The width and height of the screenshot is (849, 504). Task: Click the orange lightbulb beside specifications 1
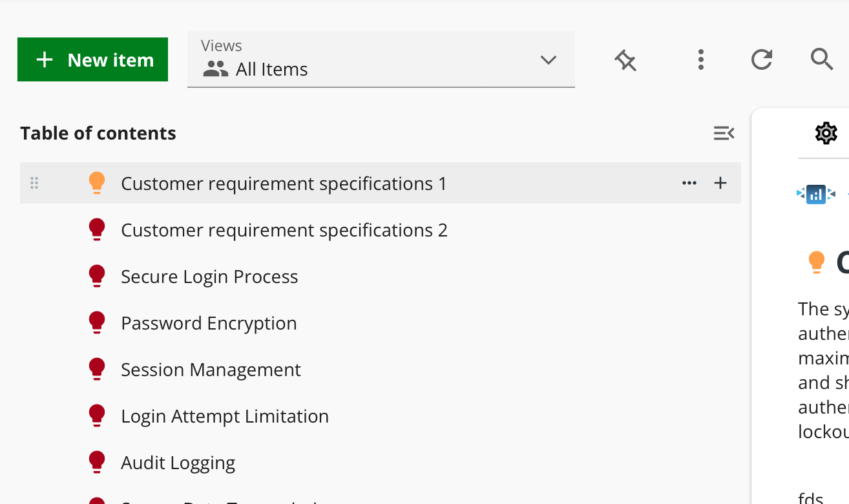96,183
